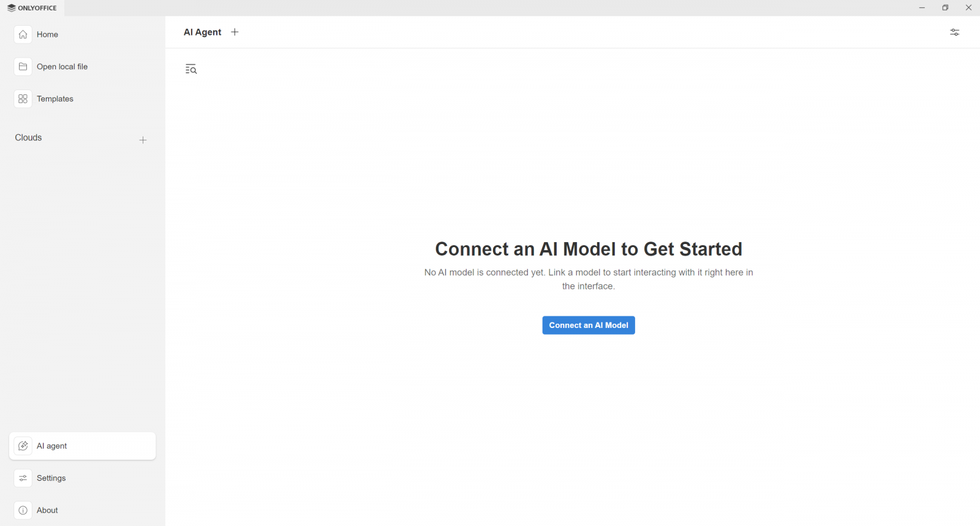Viewport: 980px width, 526px height.
Task: Open the About menu label
Action: pyautogui.click(x=47, y=510)
